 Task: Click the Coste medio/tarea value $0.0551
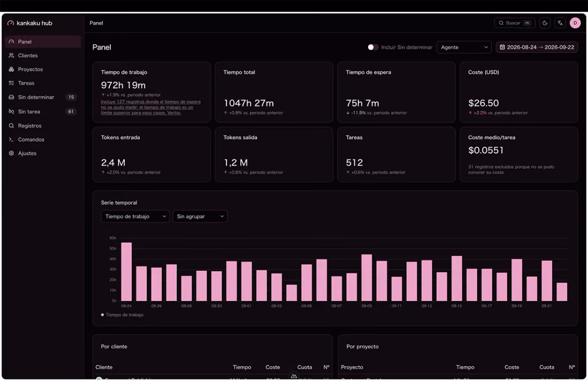(x=486, y=150)
